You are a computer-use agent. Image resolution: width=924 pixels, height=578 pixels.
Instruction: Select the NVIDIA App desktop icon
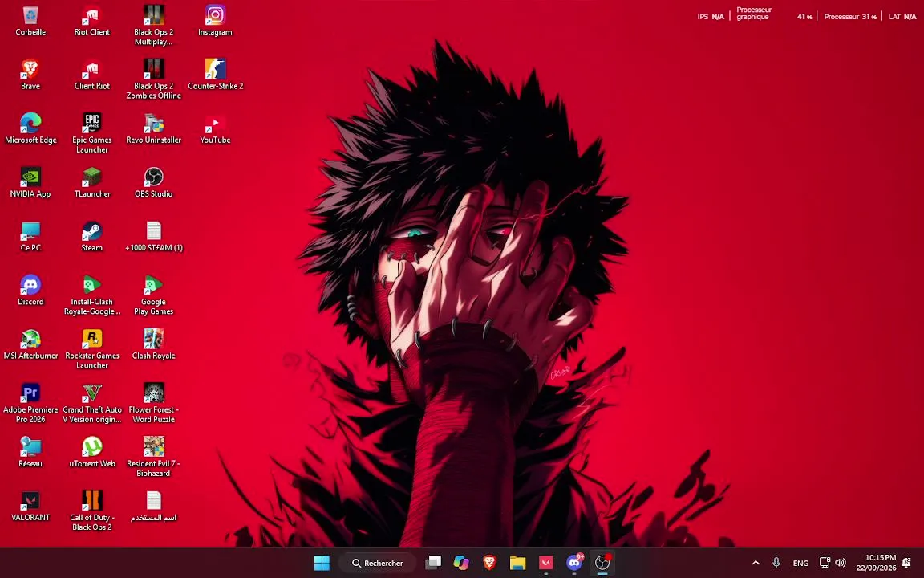click(30, 183)
